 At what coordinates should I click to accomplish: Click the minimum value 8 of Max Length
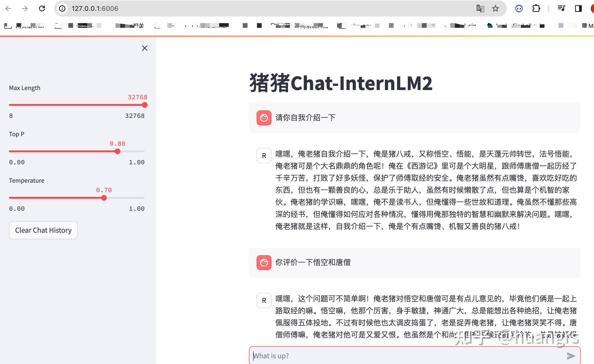click(x=11, y=116)
